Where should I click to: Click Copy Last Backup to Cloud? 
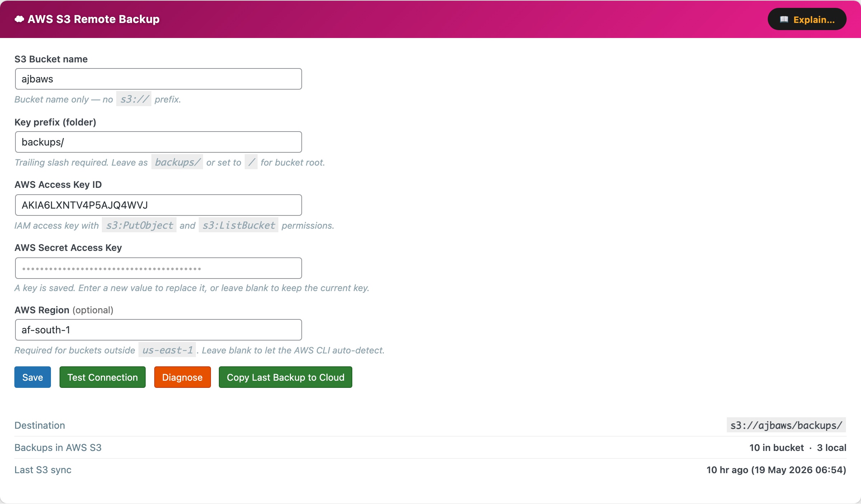[x=286, y=377]
